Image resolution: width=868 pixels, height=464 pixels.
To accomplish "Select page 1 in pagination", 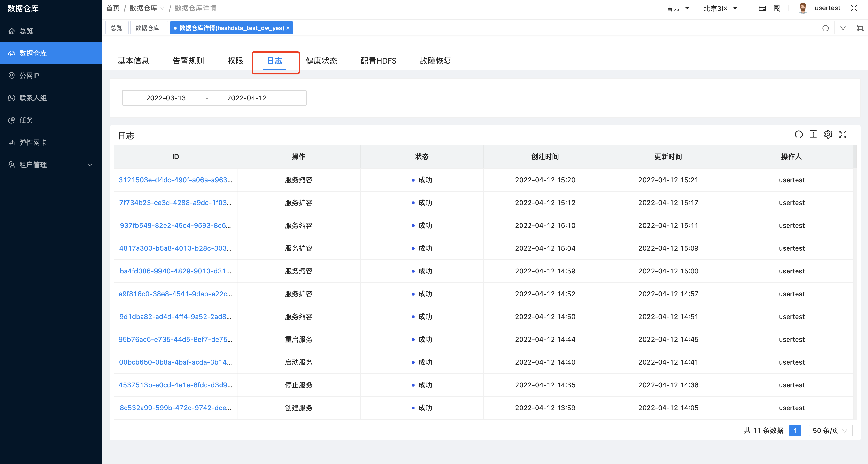I will coord(795,431).
